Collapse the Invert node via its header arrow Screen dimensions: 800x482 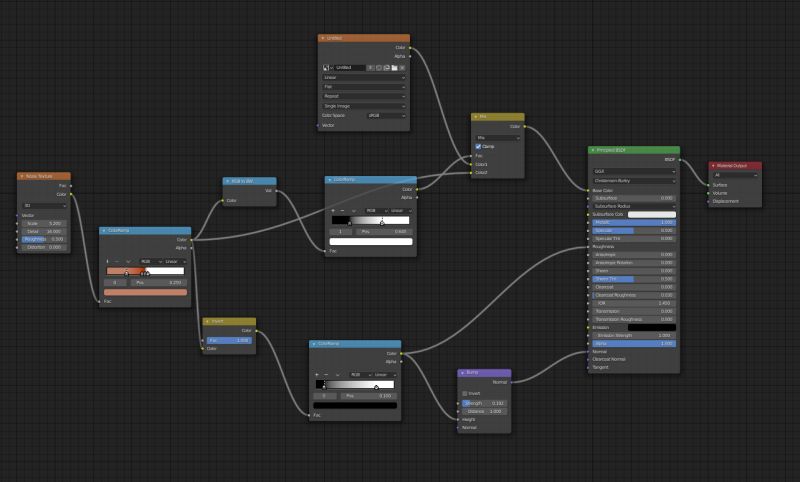207,321
